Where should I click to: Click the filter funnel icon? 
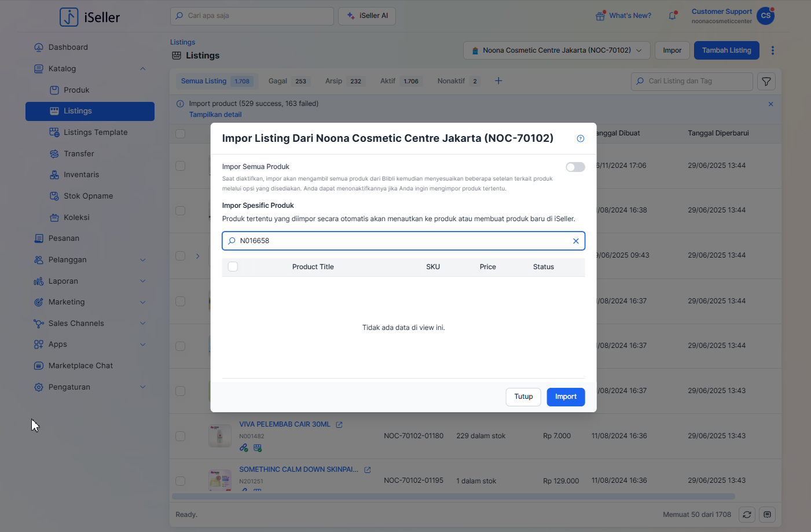point(766,82)
